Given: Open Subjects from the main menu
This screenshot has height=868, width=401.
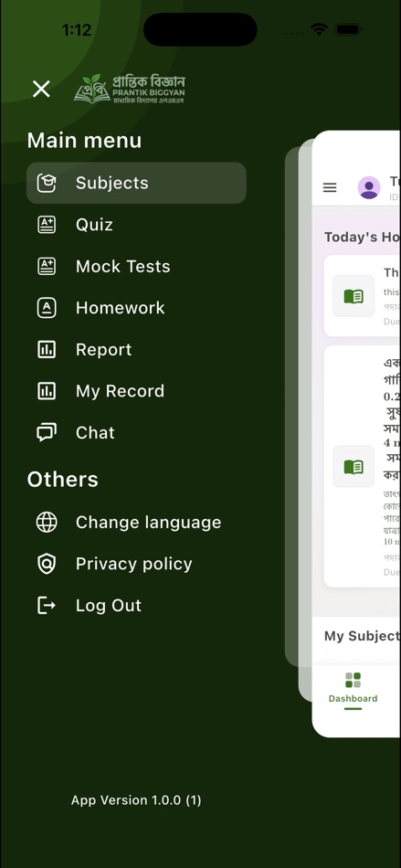Looking at the screenshot, I should (x=136, y=184).
